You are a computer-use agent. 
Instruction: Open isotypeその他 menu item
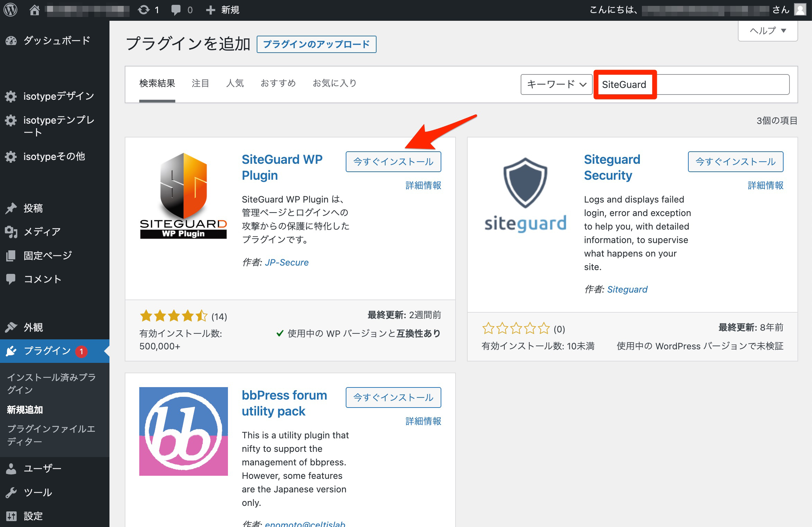click(x=55, y=157)
